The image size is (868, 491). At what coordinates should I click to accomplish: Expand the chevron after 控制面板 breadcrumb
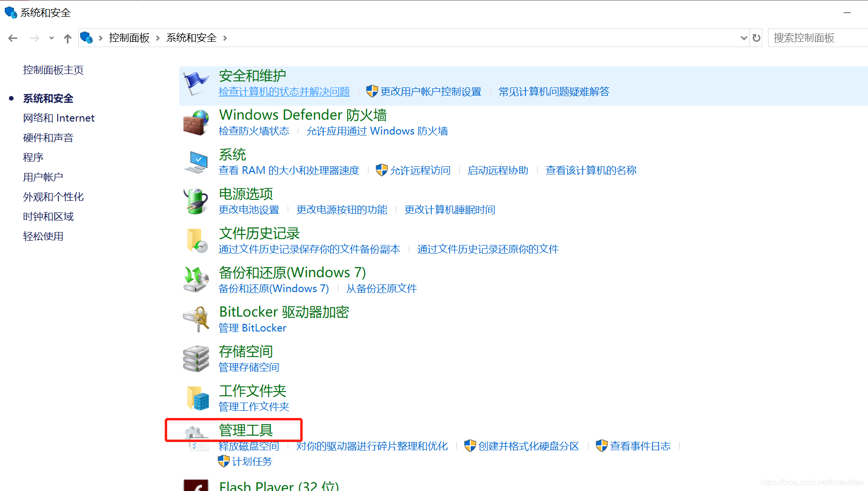pyautogui.click(x=158, y=38)
